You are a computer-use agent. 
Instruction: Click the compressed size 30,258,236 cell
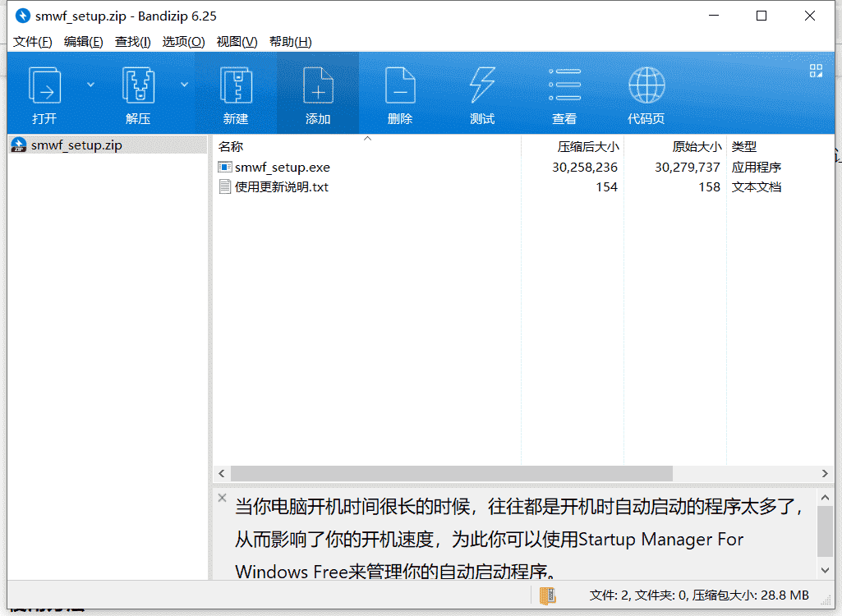pos(585,167)
